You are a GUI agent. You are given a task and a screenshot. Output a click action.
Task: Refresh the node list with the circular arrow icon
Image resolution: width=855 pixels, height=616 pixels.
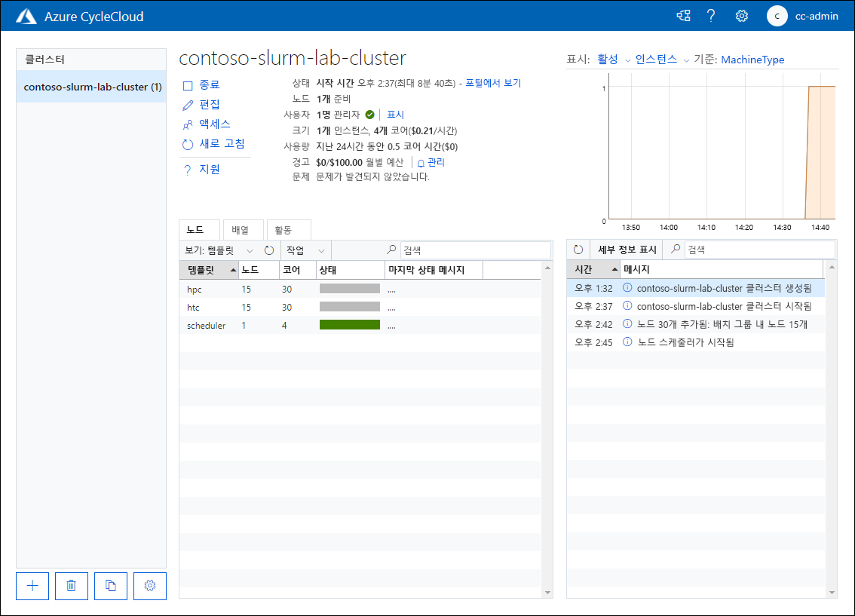[270, 250]
